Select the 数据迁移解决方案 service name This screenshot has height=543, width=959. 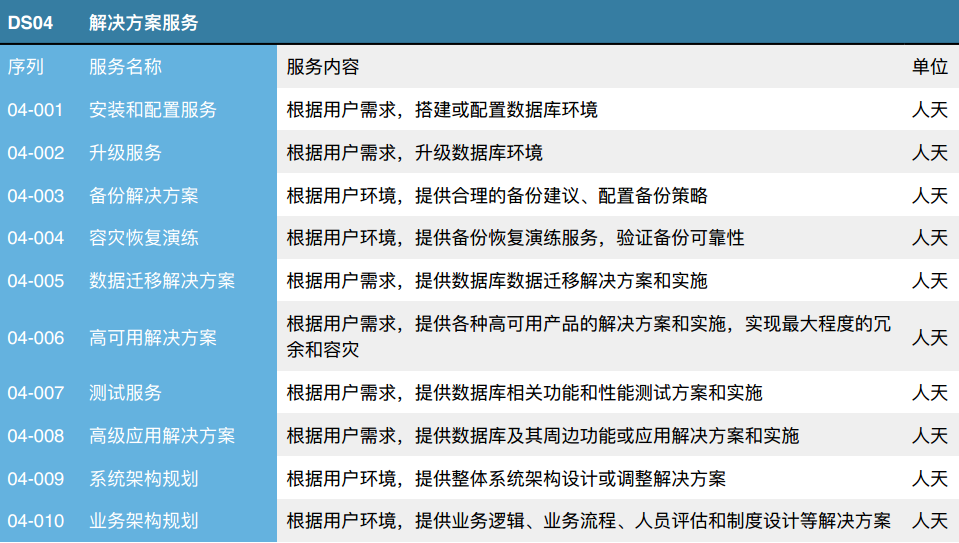click(x=162, y=281)
